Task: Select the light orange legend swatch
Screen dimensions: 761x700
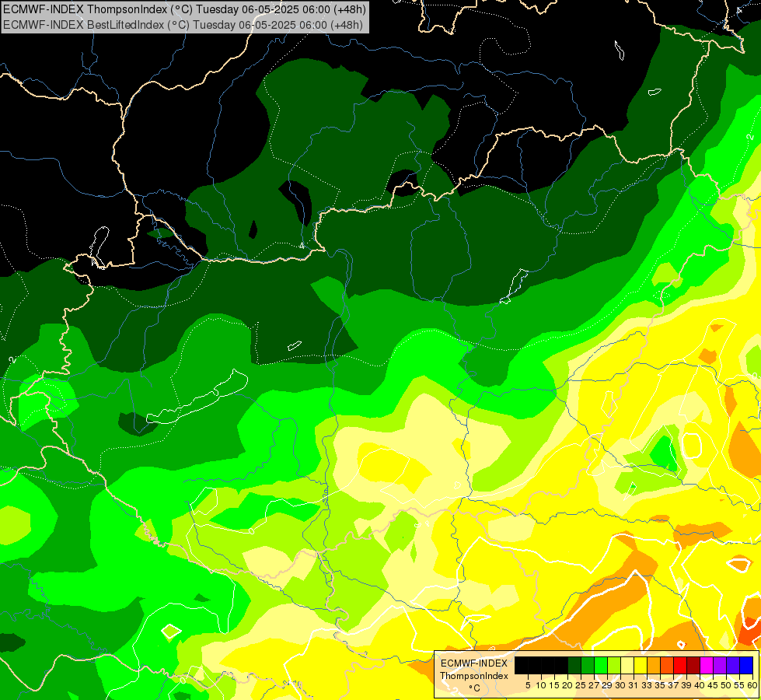Action: coord(654,665)
